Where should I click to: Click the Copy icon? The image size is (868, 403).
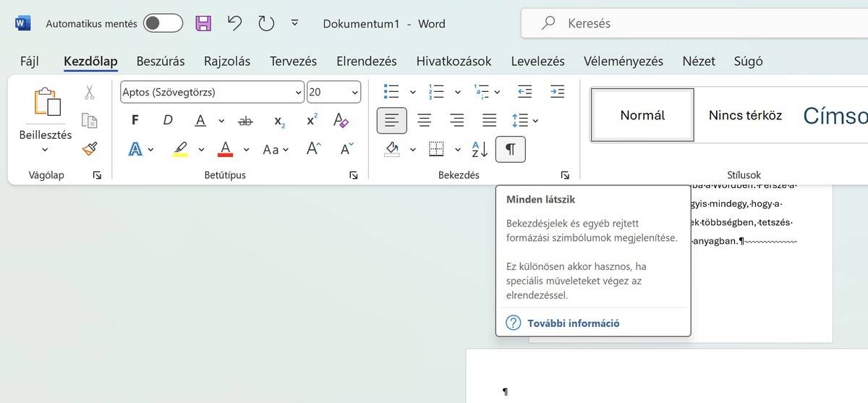pos(90,120)
